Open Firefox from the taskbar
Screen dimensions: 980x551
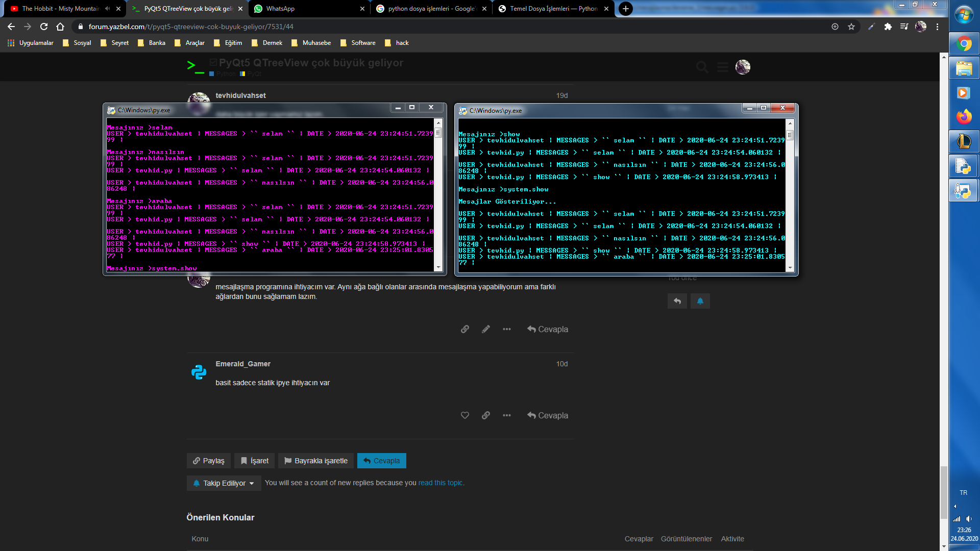[963, 117]
